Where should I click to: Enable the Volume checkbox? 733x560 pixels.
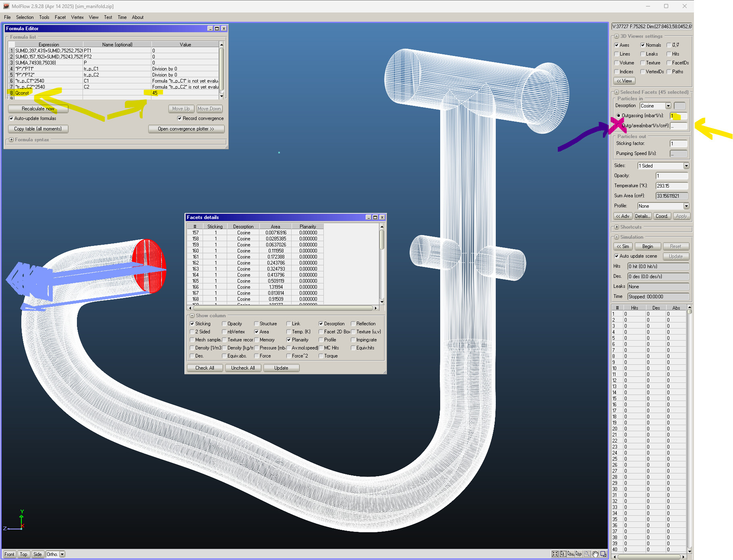(617, 63)
